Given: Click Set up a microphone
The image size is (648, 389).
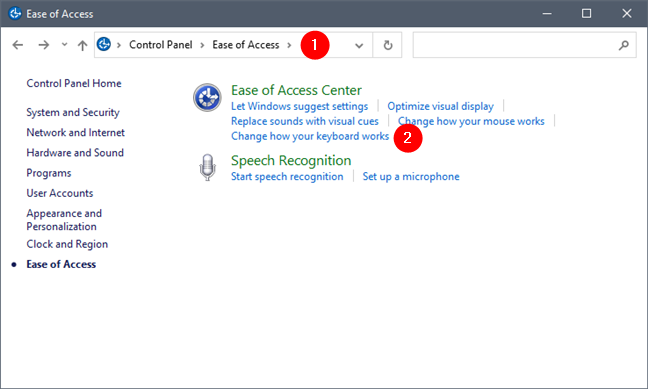Looking at the screenshot, I should (x=411, y=177).
